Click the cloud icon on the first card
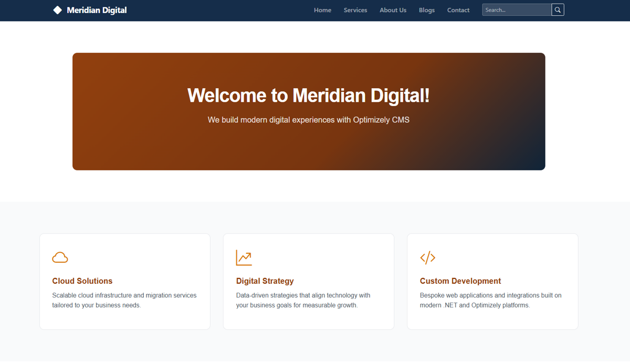Image resolution: width=630 pixels, height=364 pixels. point(60,258)
